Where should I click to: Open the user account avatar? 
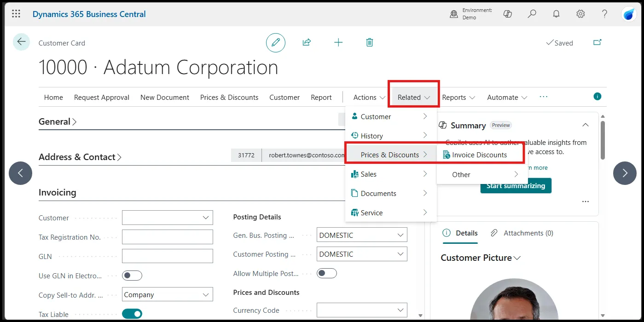pos(629,14)
